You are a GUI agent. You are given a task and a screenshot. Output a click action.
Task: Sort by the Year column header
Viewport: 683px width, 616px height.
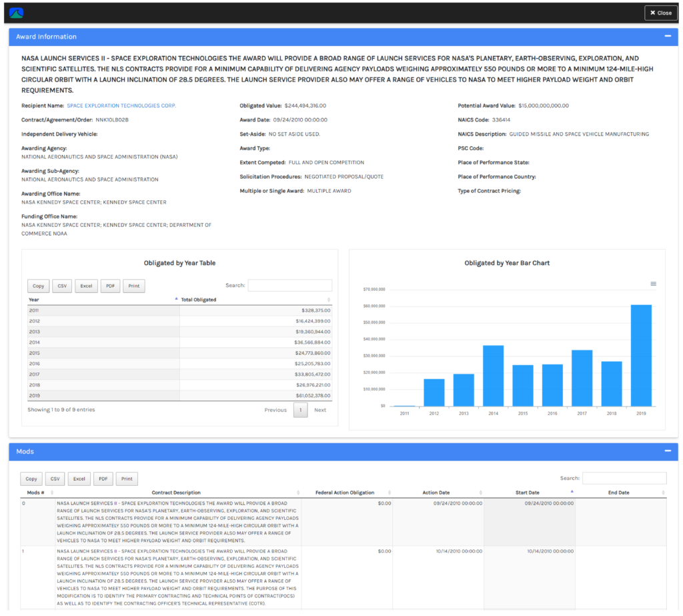103,300
